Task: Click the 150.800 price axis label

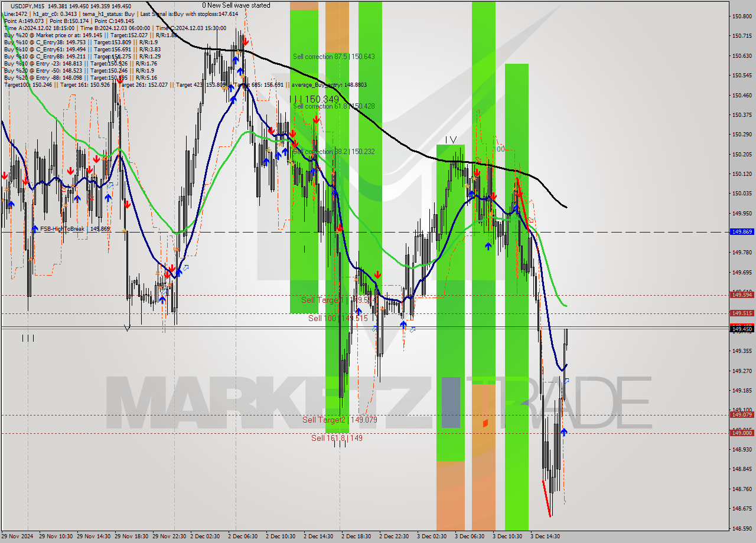Action: [x=742, y=17]
